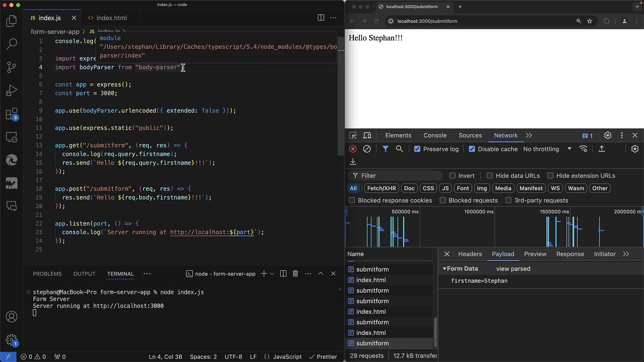Click the DevTools settings gear icon
Screen dimensions: 644x362
pos(608,135)
